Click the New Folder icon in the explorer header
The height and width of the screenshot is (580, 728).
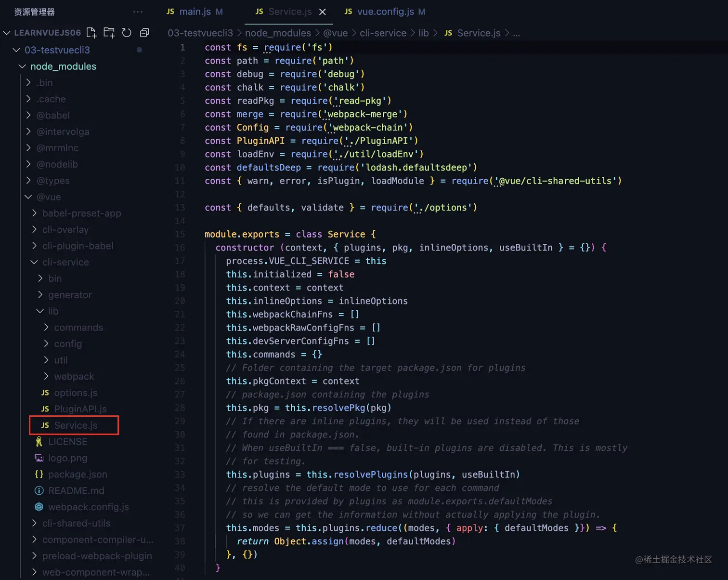pos(109,33)
